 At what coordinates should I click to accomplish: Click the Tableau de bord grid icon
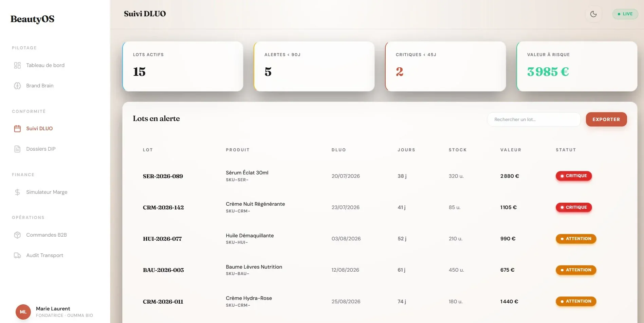coord(17,65)
